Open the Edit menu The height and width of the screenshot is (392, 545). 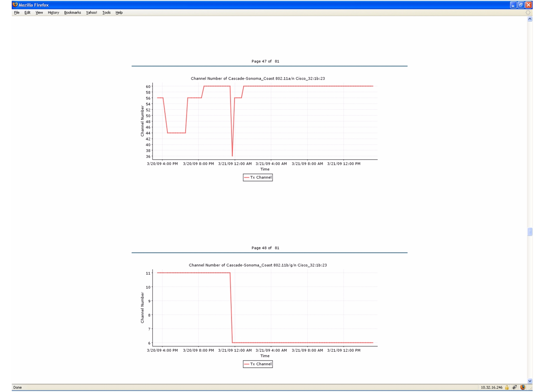tap(27, 13)
